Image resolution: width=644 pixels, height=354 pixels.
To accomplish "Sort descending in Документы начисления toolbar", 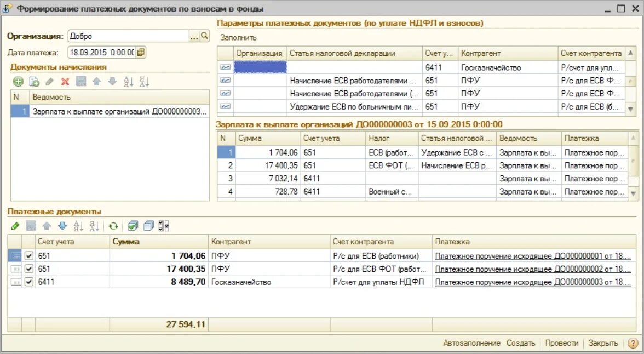I will click(143, 82).
